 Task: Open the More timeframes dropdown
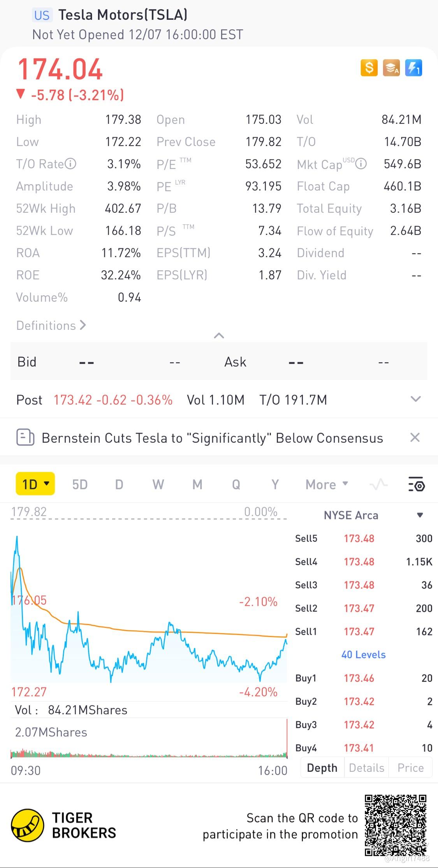tap(326, 485)
